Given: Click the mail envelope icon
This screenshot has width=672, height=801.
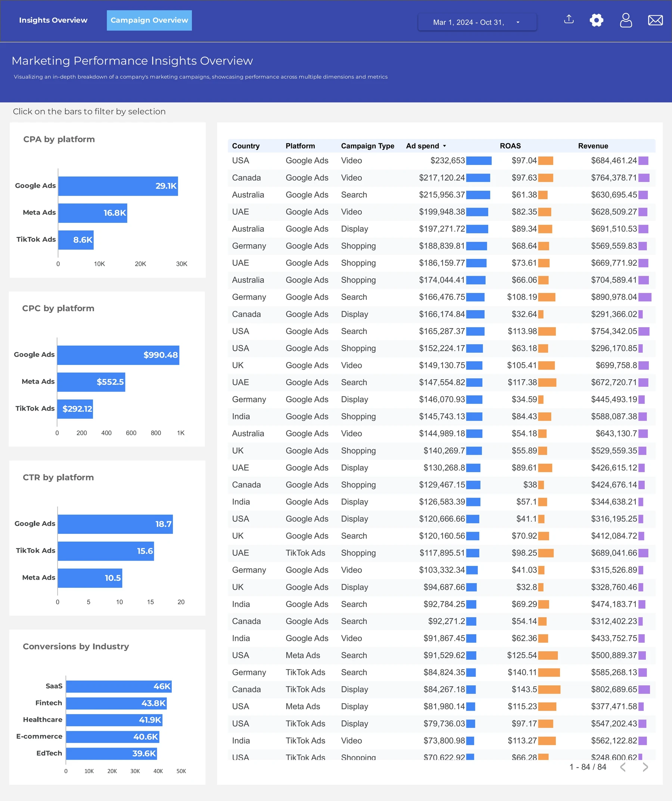Looking at the screenshot, I should click(x=655, y=20).
